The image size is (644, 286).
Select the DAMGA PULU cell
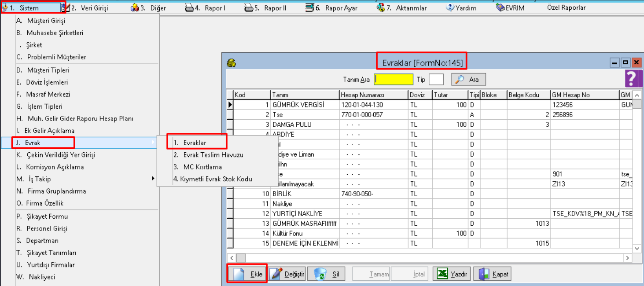coord(305,125)
